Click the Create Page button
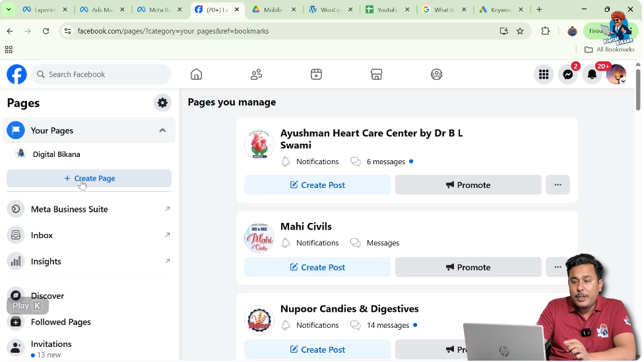This screenshot has height=362, width=644. pyautogui.click(x=89, y=179)
